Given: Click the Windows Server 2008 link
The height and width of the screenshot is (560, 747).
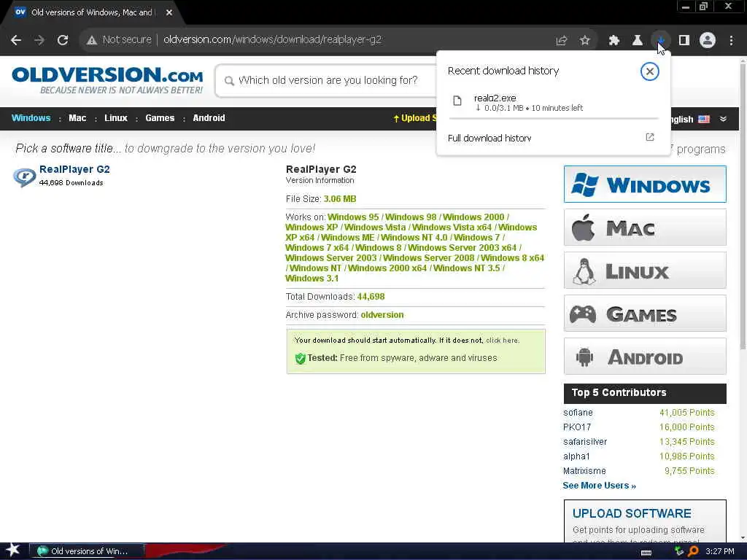Looking at the screenshot, I should coord(429,257).
